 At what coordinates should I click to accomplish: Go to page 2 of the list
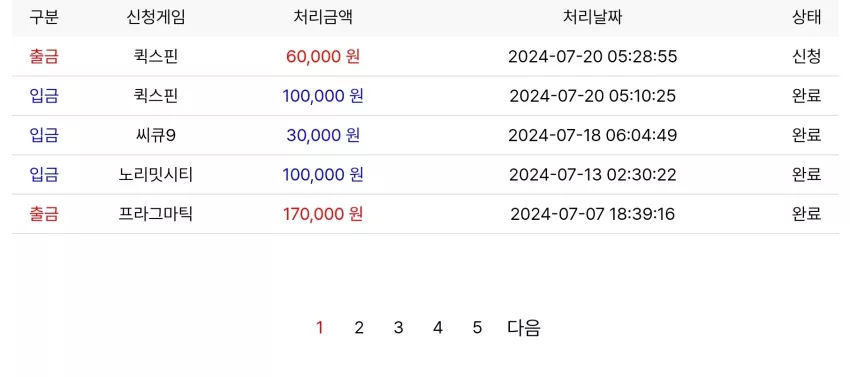coord(359,328)
